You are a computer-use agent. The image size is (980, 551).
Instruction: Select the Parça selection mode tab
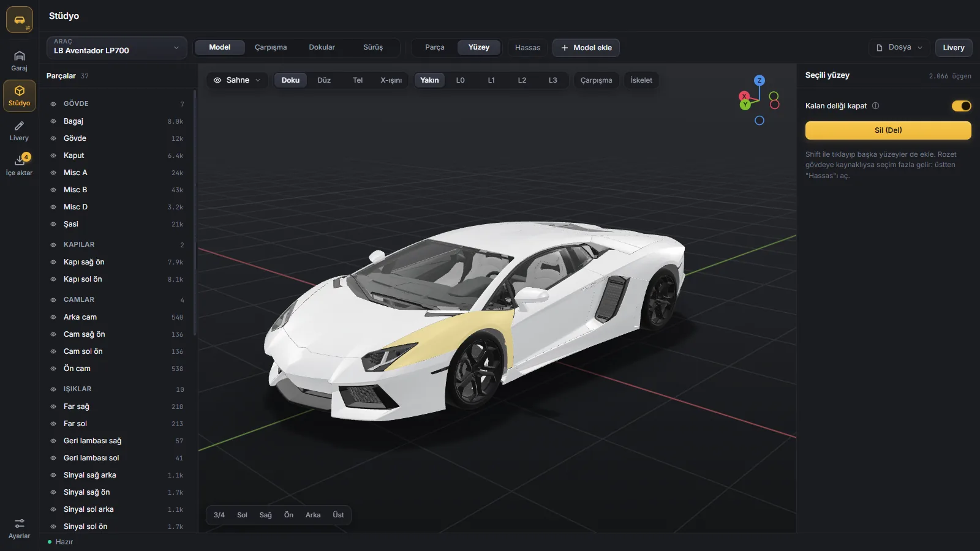[x=435, y=48]
